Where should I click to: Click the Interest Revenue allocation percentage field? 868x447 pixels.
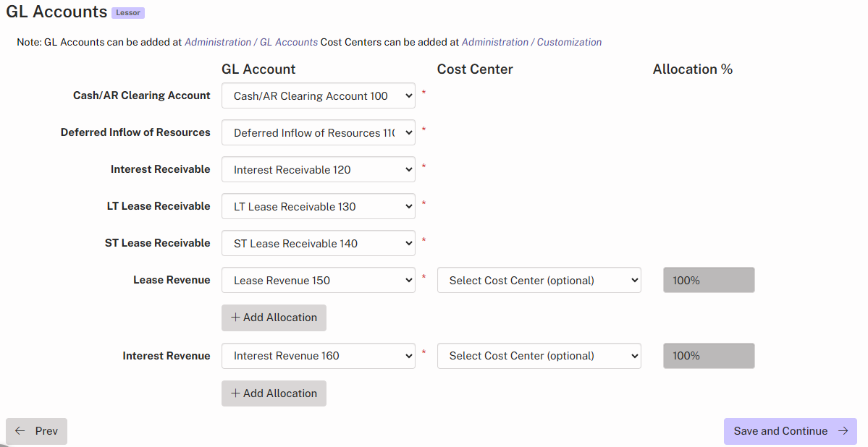pos(708,355)
